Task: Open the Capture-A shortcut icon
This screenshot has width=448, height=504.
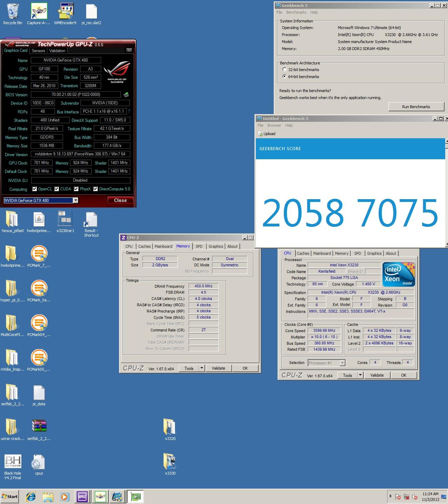Action: tap(39, 11)
